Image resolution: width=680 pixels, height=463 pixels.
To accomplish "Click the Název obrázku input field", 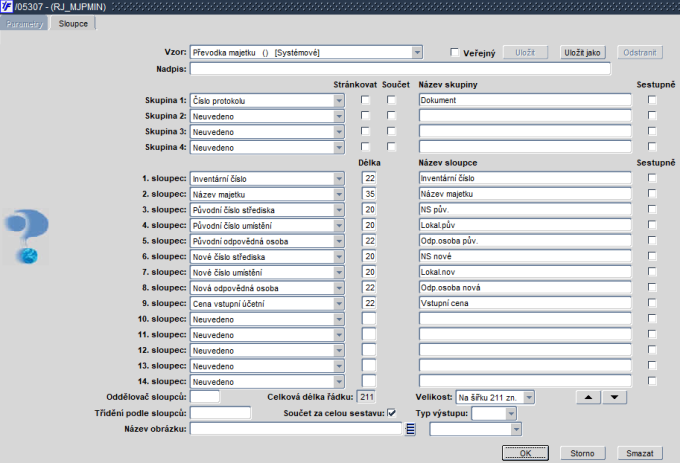I will (x=296, y=429).
